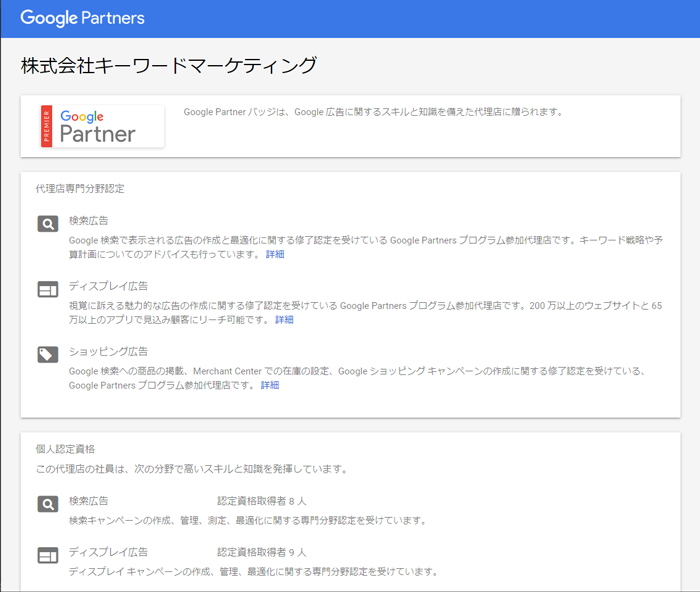Image resolution: width=700 pixels, height=592 pixels.
Task: Click the Premier Google Partner badge
Action: point(102,126)
